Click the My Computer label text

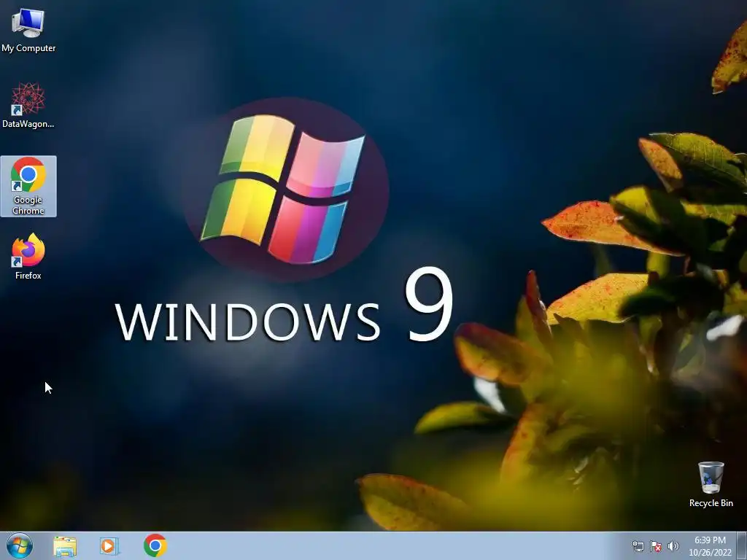(28, 48)
